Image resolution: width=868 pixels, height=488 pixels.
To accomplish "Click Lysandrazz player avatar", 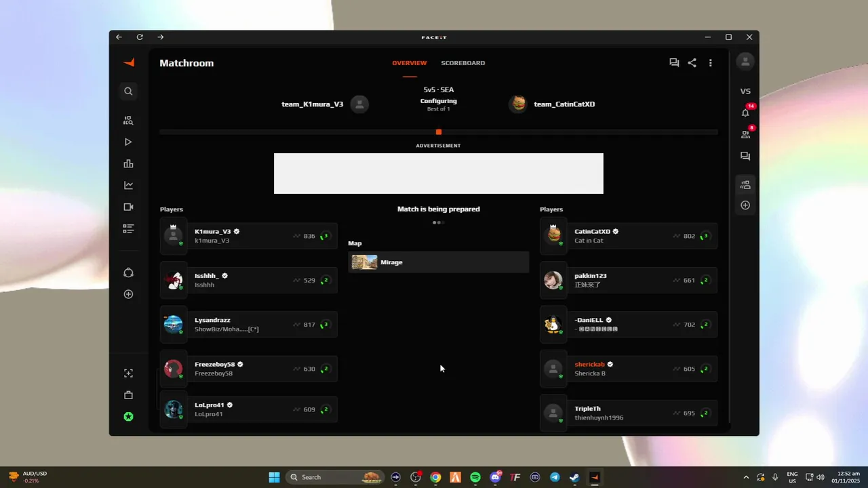I will click(174, 325).
